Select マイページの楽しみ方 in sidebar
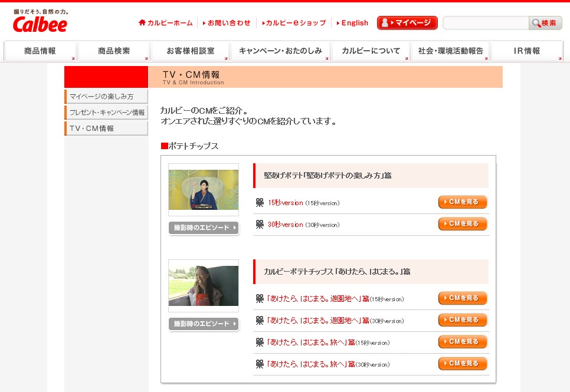This screenshot has height=392, width=570. [x=106, y=96]
